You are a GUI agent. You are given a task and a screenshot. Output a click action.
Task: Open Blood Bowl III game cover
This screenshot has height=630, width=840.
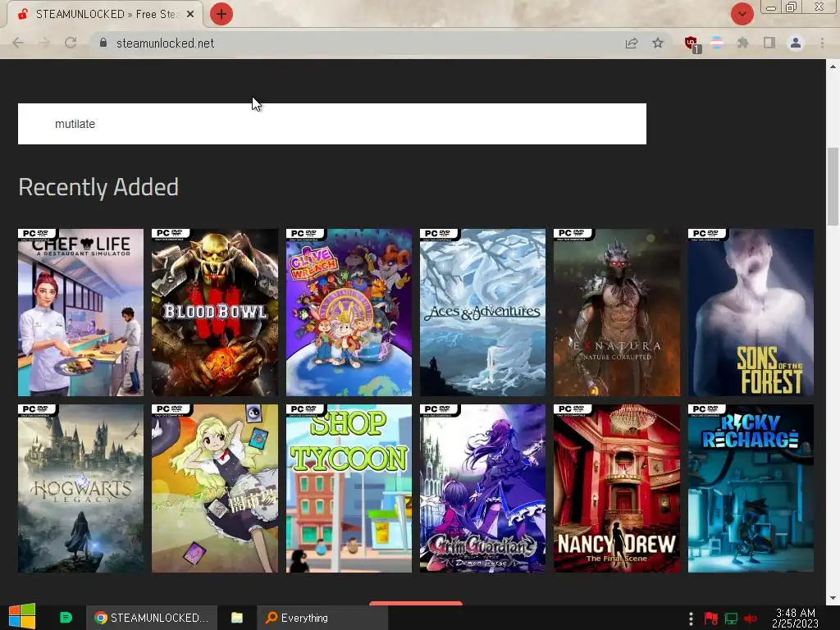pos(215,313)
